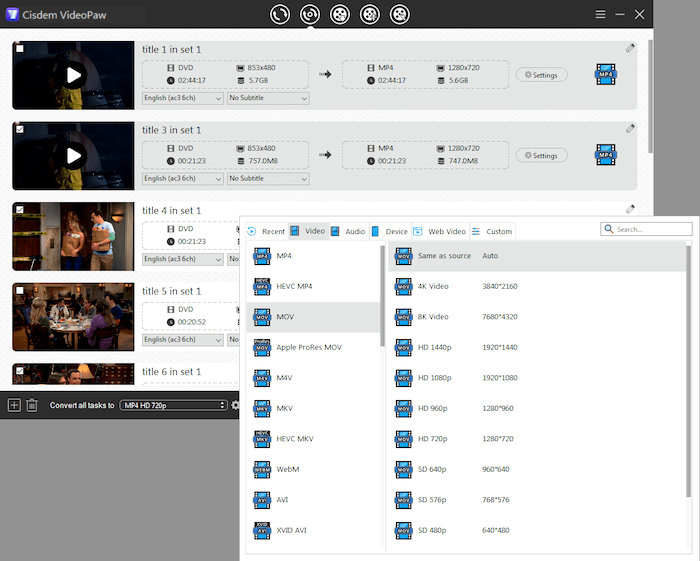Open the Convert all tasks to dropdown
700x561 pixels.
173,405
